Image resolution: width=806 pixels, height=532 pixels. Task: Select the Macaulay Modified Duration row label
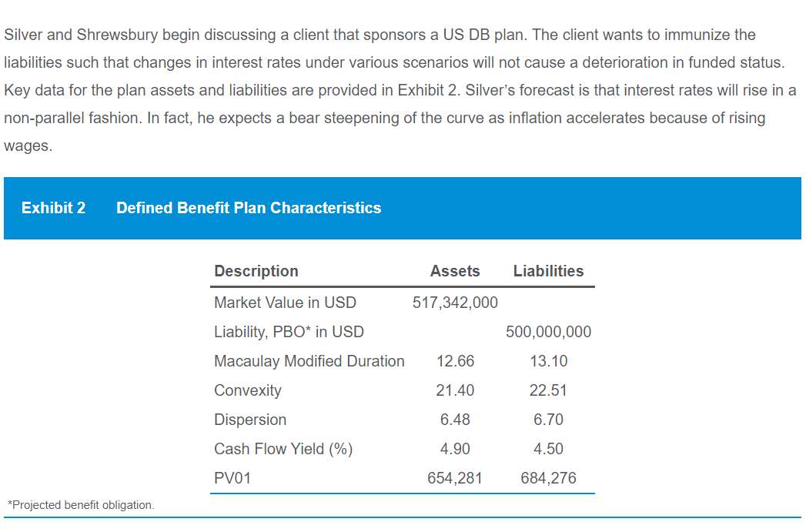click(309, 361)
